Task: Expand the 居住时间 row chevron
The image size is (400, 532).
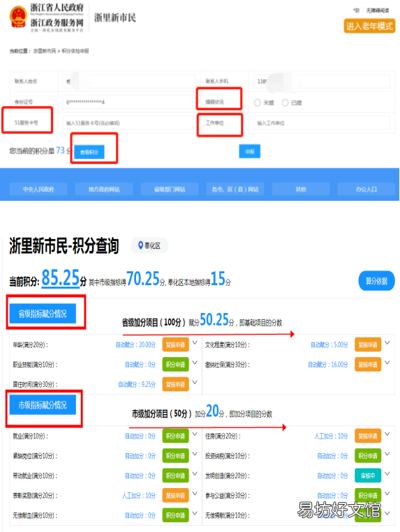Action: pos(195,382)
